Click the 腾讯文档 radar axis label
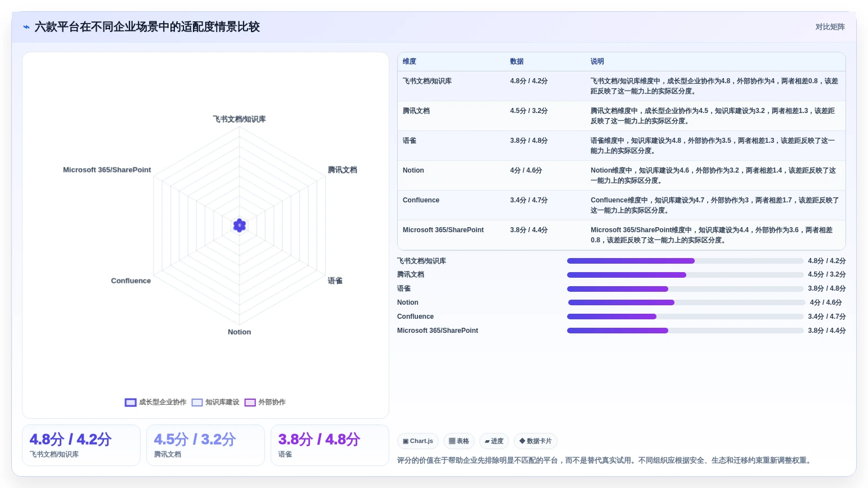Viewport: 868px width, 488px height. coord(343,170)
